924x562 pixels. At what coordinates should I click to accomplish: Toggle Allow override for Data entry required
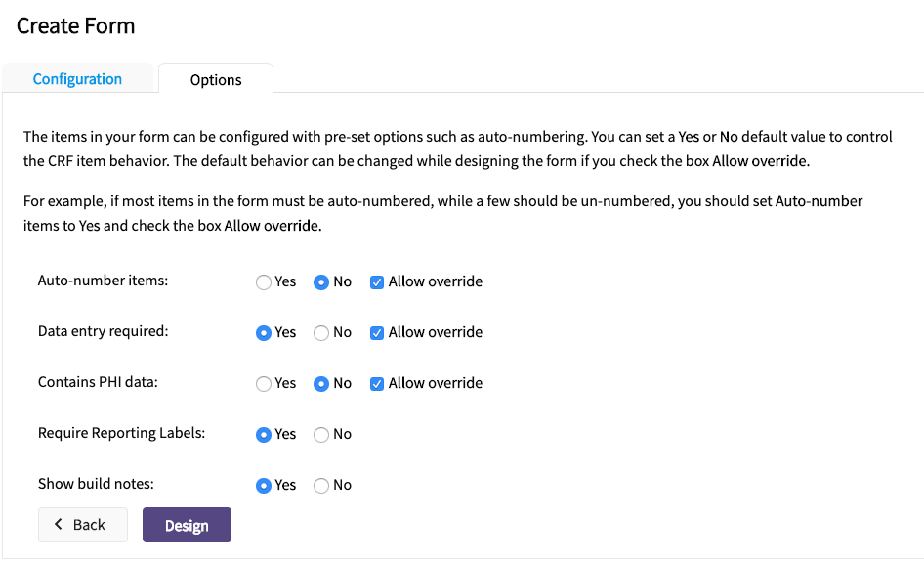377,333
